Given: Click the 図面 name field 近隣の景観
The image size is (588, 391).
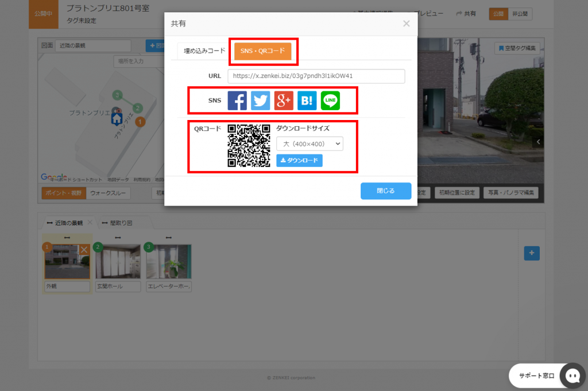Looking at the screenshot, I should coord(93,46).
